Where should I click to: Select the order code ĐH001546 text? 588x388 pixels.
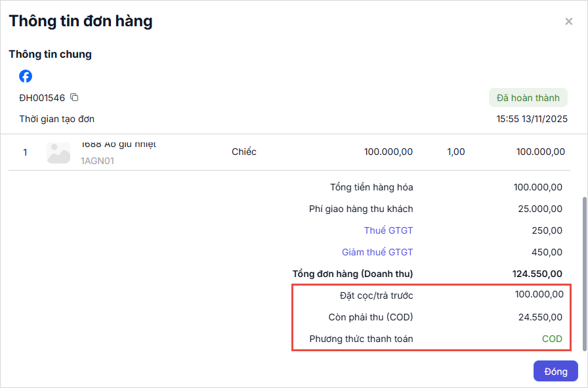click(x=42, y=98)
